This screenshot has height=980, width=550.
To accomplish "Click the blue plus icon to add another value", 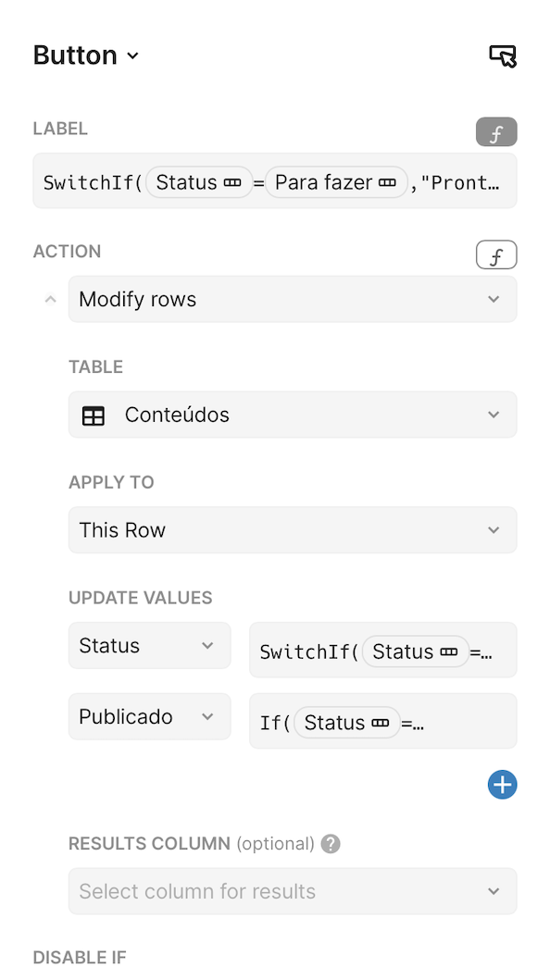I will [x=502, y=784].
